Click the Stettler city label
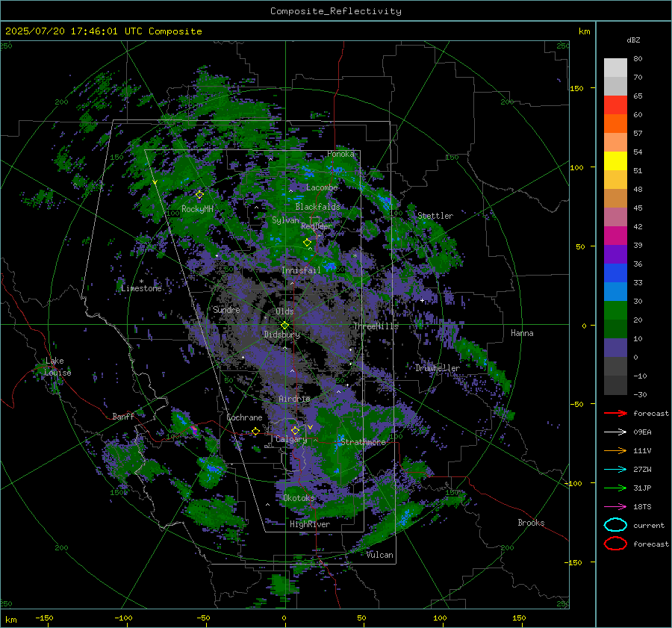 point(435,216)
